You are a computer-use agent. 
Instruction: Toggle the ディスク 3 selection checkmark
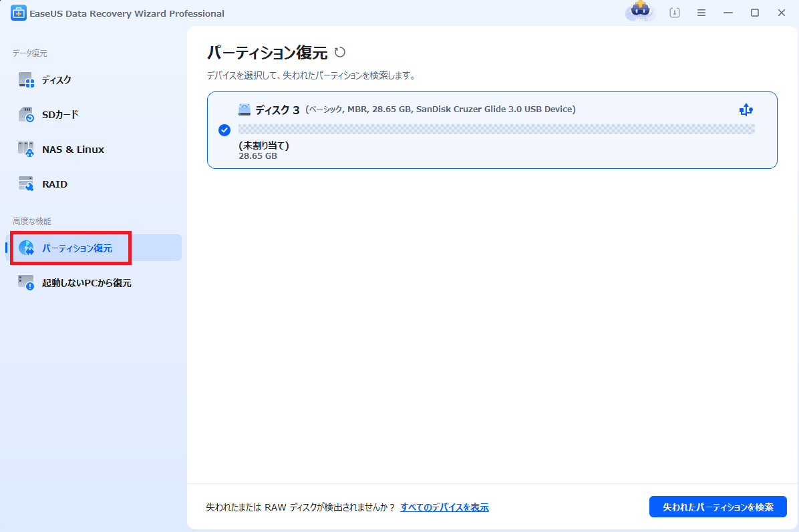pyautogui.click(x=224, y=130)
